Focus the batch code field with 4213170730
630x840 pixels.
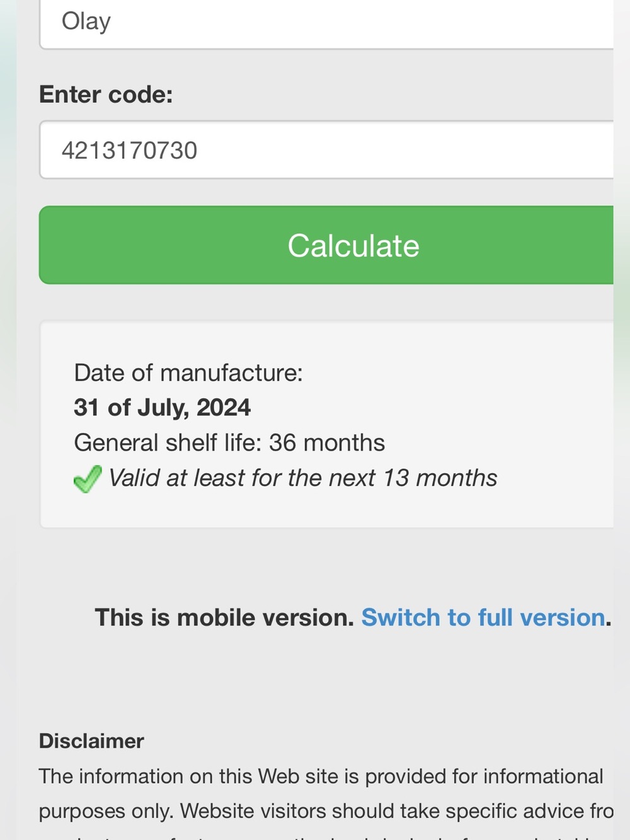[326, 150]
